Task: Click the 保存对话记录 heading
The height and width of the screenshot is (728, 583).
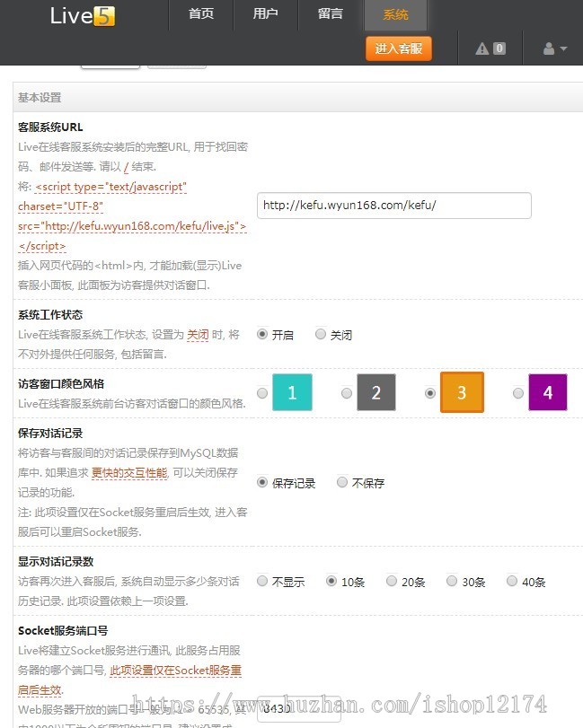Action: point(50,434)
